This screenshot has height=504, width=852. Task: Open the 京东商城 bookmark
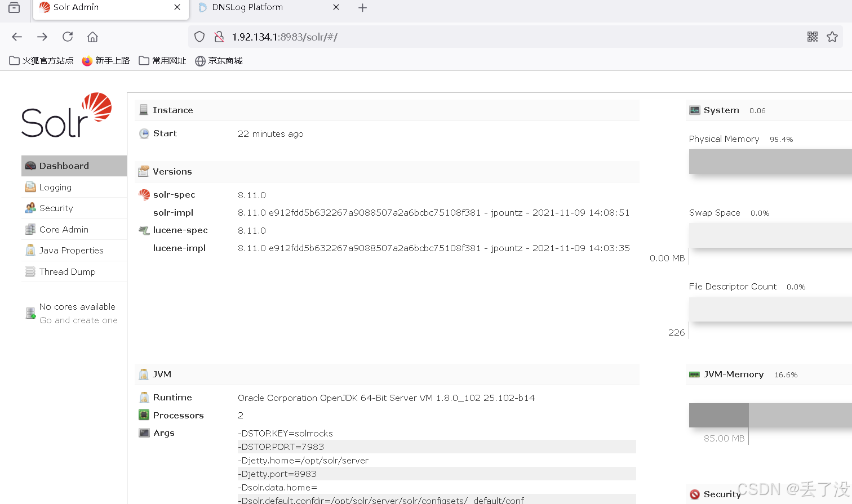point(219,60)
